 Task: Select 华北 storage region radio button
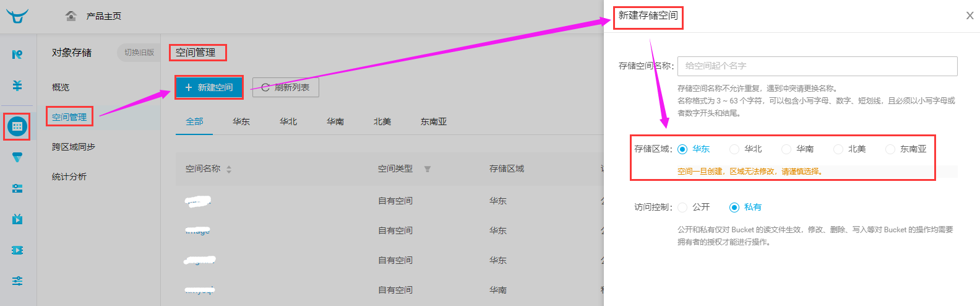coord(734,149)
